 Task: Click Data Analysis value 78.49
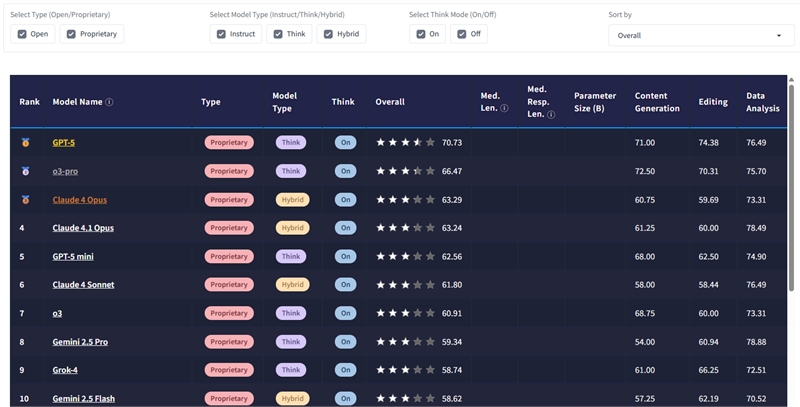[756, 228]
